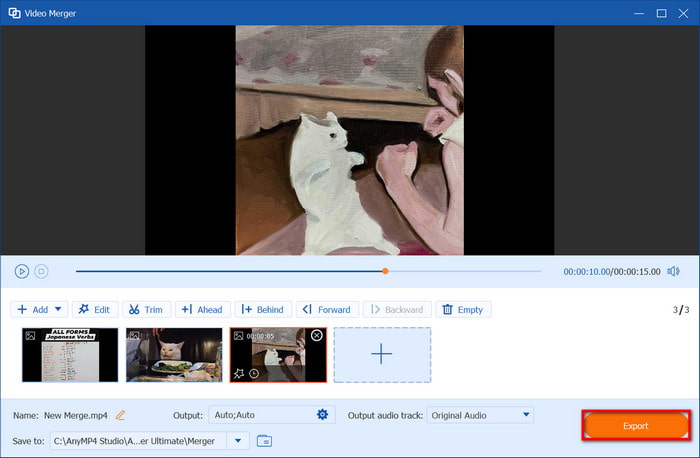700x458 pixels.
Task: Click the Video Merger app icon
Action: click(x=14, y=13)
